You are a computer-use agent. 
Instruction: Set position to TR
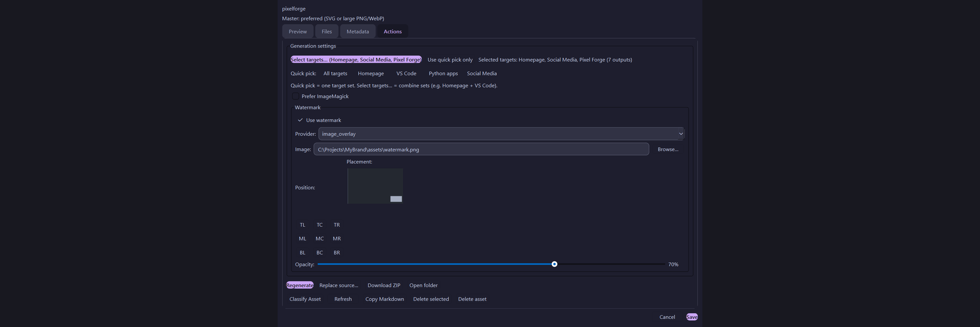pyautogui.click(x=337, y=225)
